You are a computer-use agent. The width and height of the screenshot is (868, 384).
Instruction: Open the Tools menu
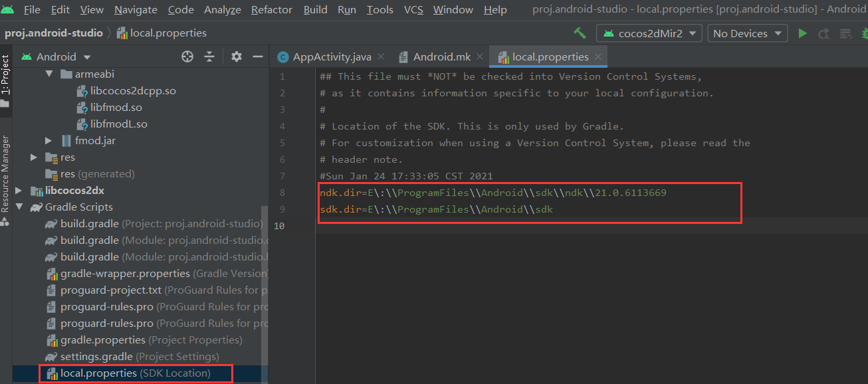coord(380,10)
